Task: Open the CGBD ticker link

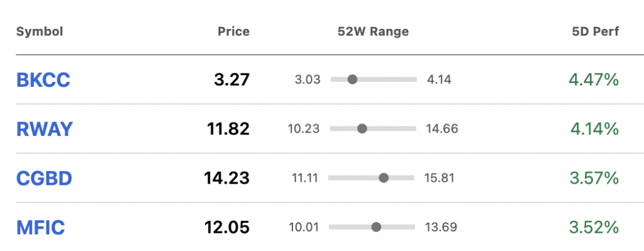Action: [x=45, y=178]
